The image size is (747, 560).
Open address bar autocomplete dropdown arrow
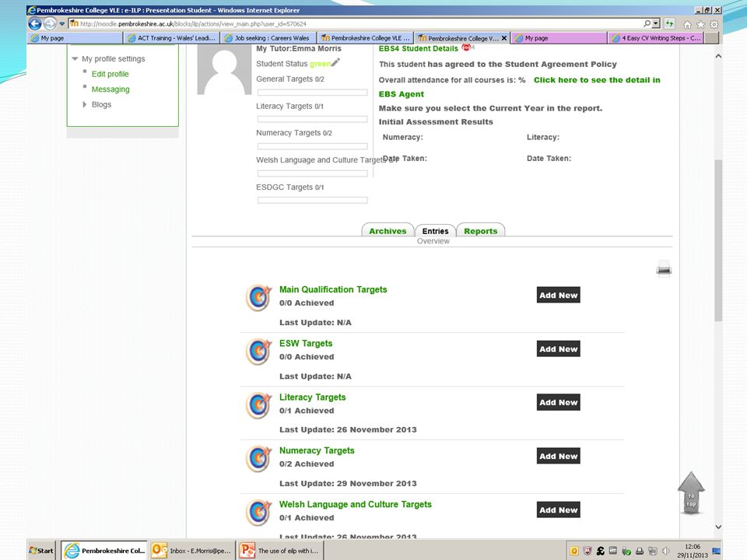[x=657, y=23]
